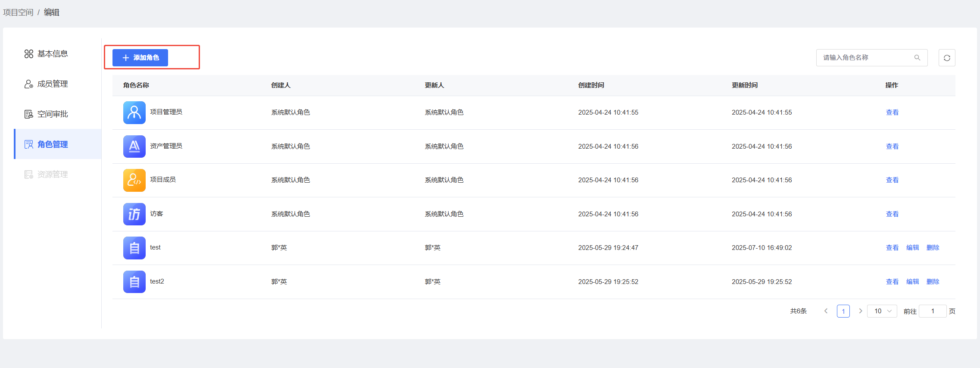Click creation time 2025-04-24 10:41:55
This screenshot has width=980, height=368.
click(x=608, y=112)
